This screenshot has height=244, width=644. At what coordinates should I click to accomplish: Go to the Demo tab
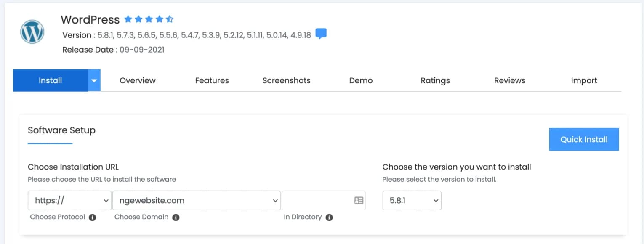(x=361, y=80)
